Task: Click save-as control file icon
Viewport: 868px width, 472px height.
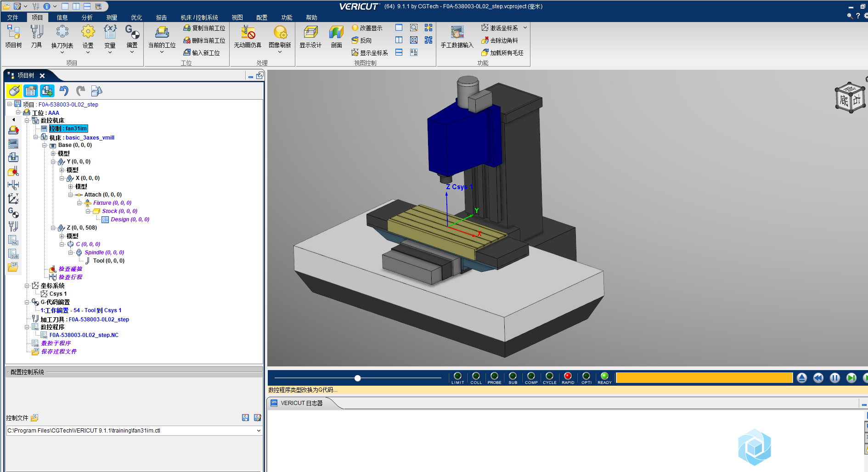Action: pos(258,418)
